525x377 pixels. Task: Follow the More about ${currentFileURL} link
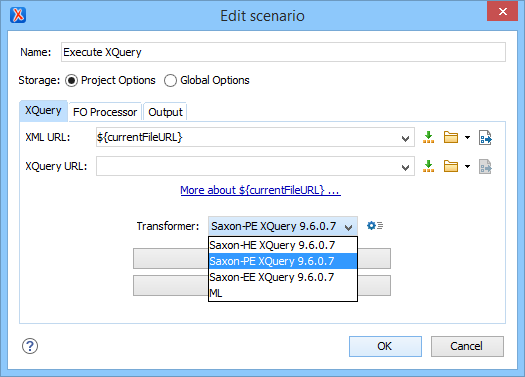pos(260,190)
